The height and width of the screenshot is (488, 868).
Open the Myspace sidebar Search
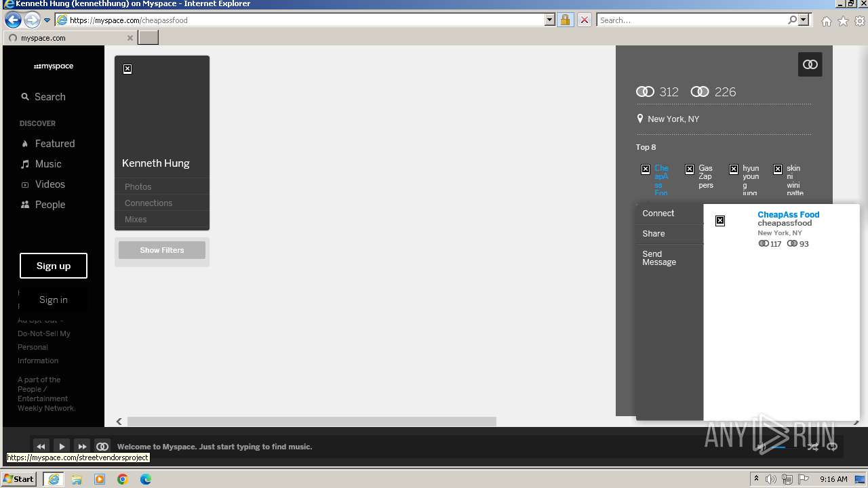click(43, 97)
